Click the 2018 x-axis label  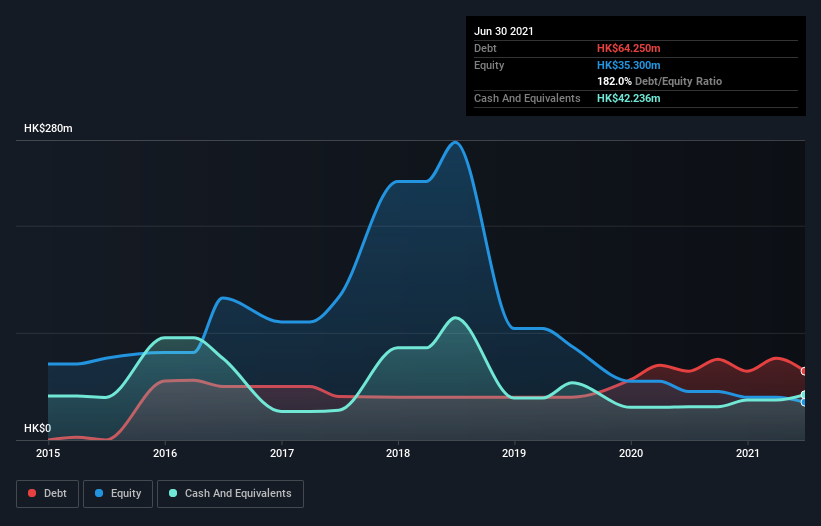(x=398, y=453)
